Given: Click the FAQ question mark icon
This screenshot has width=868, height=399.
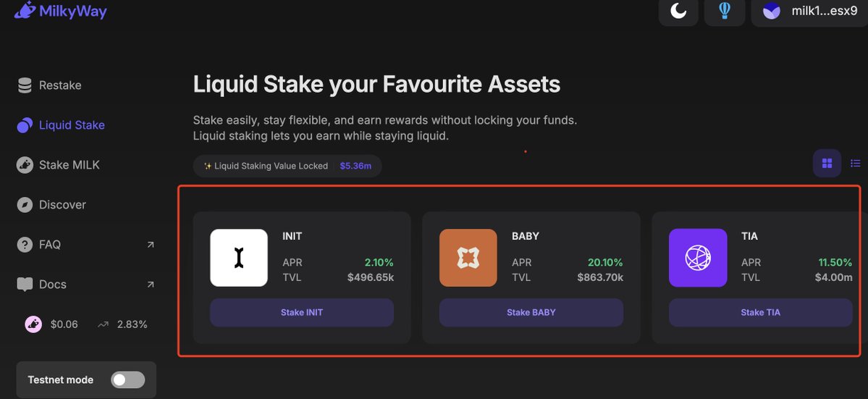Looking at the screenshot, I should [25, 245].
